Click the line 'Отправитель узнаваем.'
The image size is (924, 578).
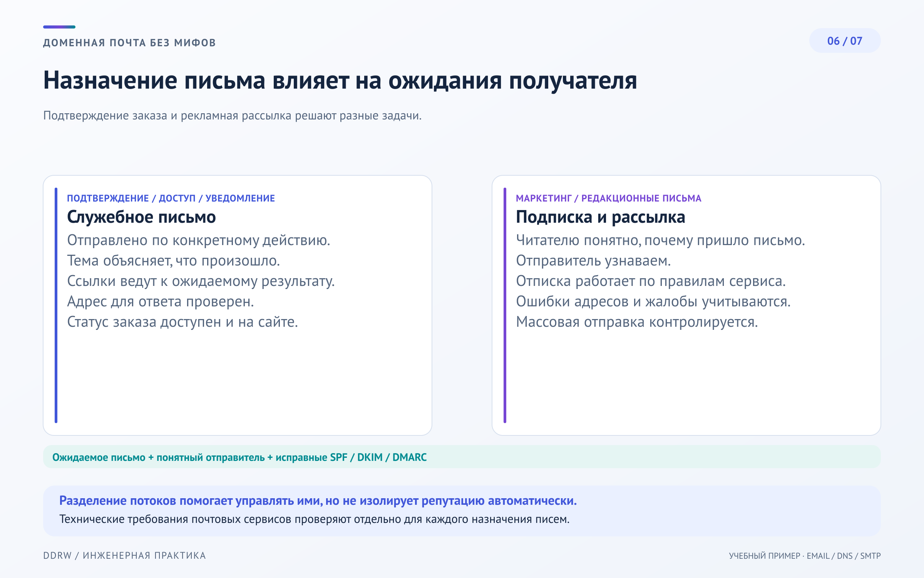593,261
